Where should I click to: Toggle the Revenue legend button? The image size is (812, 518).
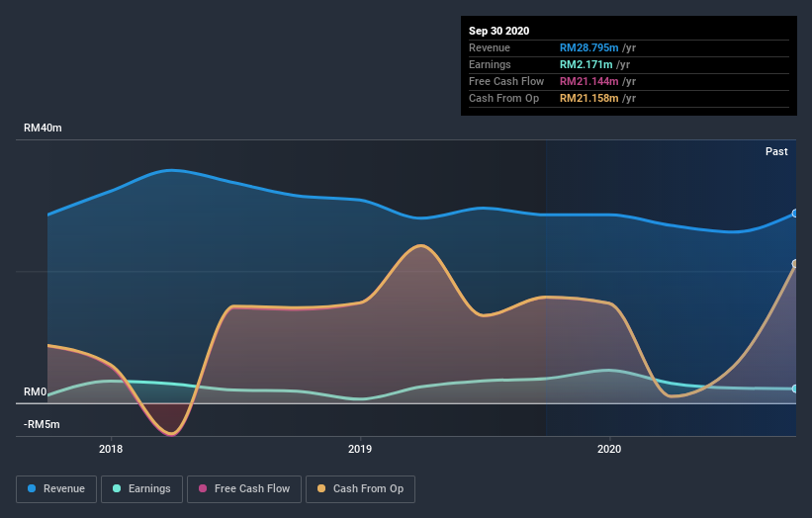tap(56, 489)
